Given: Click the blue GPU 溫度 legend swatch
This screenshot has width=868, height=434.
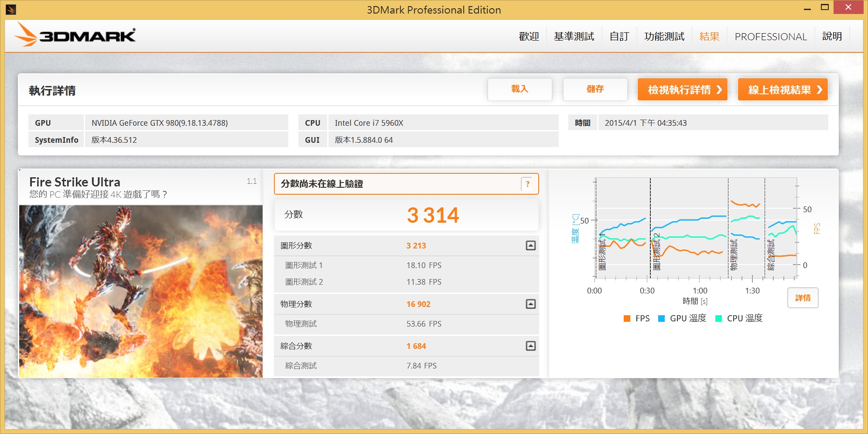Looking at the screenshot, I should pyautogui.click(x=661, y=318).
